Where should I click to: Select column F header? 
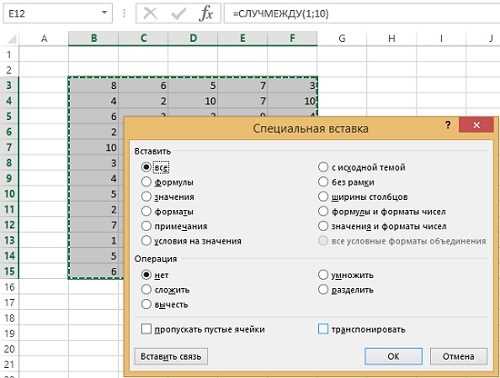[292, 39]
